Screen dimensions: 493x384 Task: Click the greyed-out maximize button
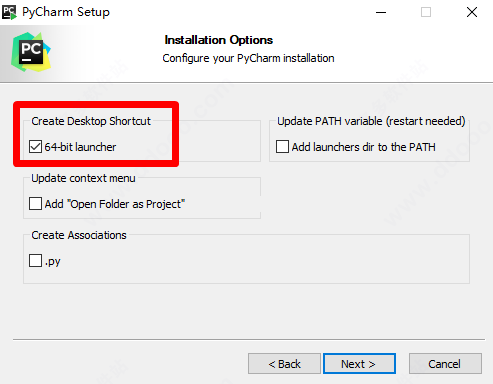pyautogui.click(x=426, y=13)
